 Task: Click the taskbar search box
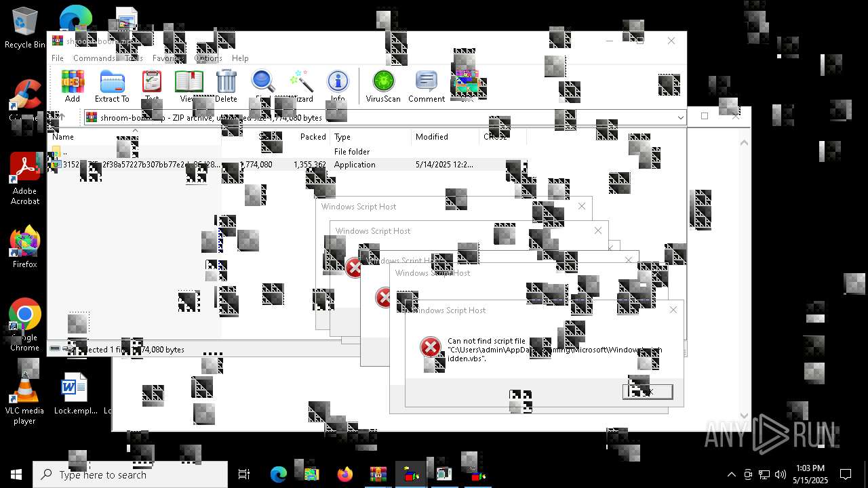click(x=130, y=474)
